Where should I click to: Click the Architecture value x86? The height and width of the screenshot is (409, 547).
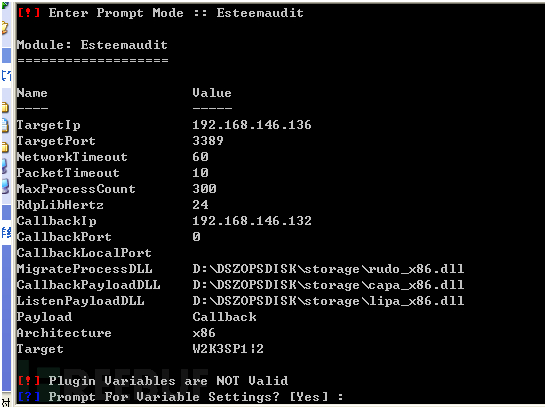coord(204,333)
